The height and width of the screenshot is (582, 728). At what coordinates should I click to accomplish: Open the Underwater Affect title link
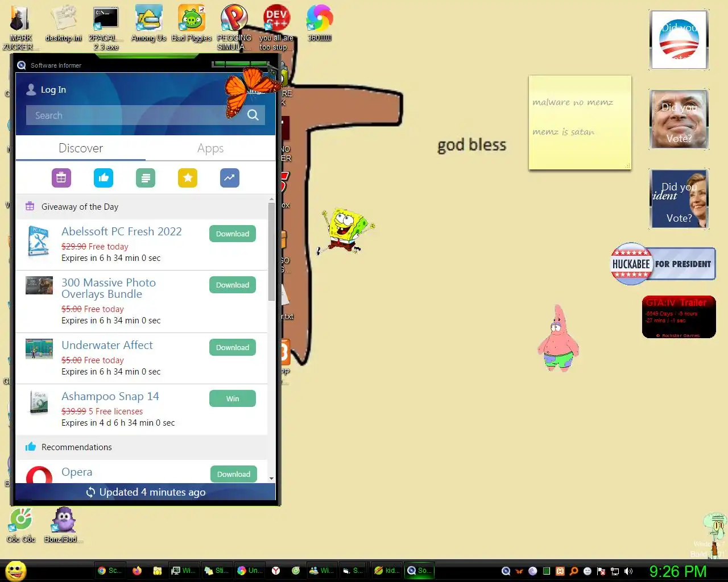click(x=107, y=345)
